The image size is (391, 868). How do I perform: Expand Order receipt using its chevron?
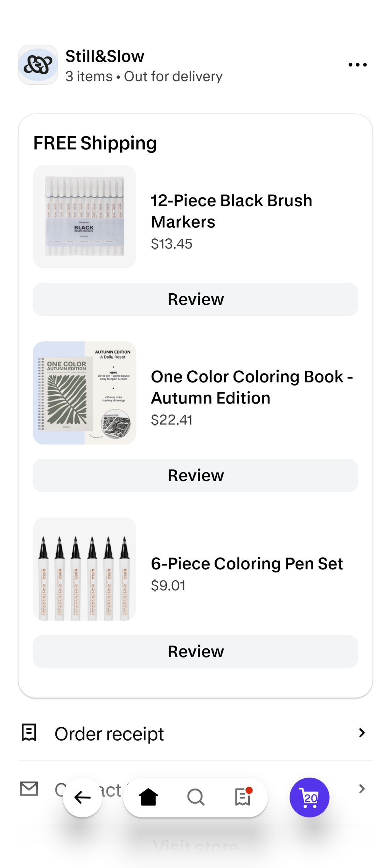362,733
